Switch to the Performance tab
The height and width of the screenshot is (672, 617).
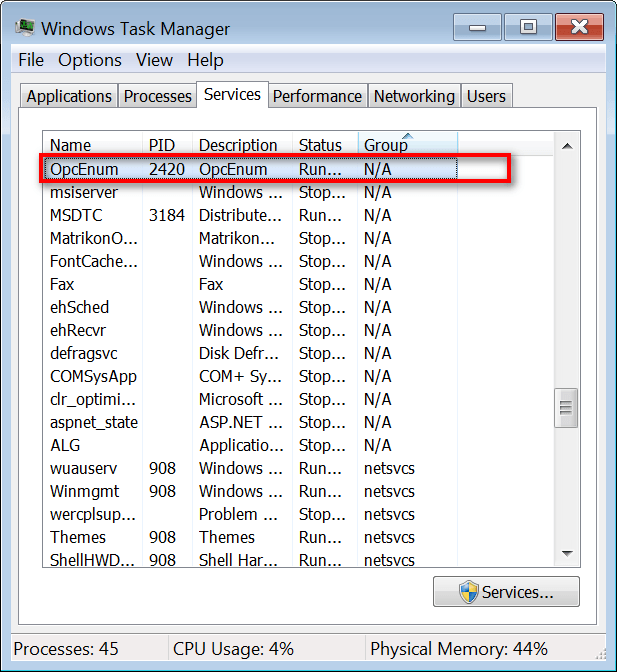(317, 96)
